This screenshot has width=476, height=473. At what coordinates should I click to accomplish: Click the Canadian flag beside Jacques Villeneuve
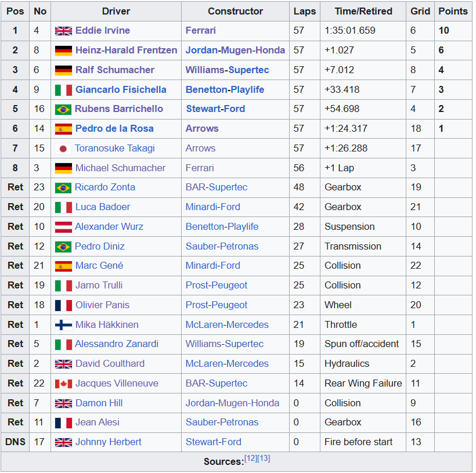tap(63, 384)
